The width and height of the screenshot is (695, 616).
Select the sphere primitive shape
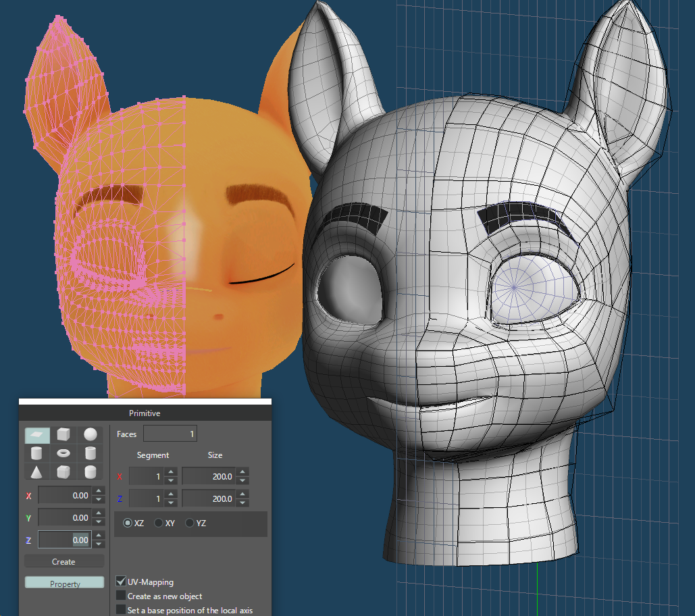91,435
